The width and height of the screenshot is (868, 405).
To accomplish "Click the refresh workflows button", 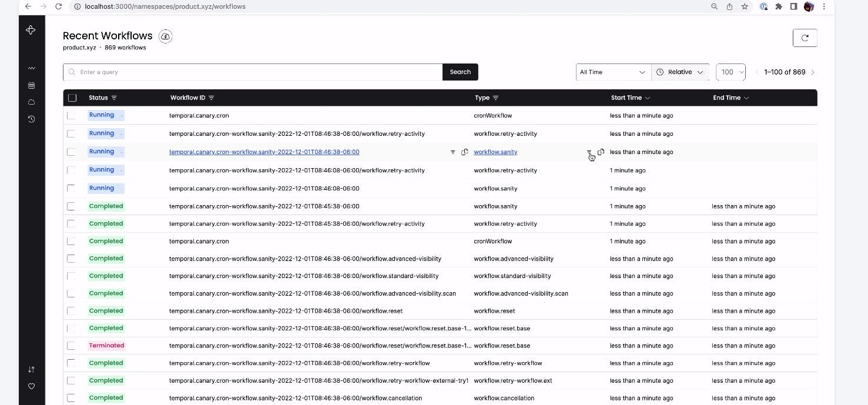I will 805,38.
